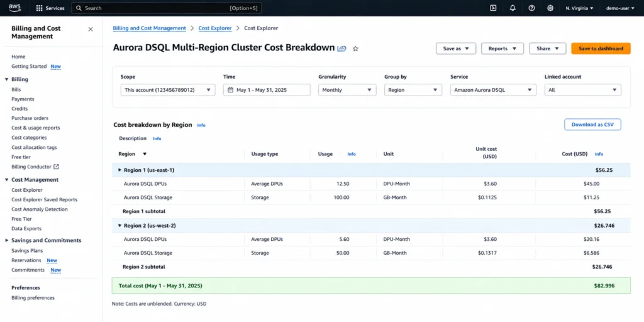This screenshot has width=644, height=322.
Task: Open the AWS logo home
Action: (x=15, y=8)
